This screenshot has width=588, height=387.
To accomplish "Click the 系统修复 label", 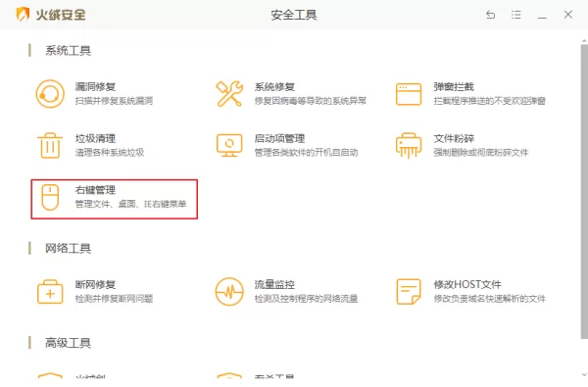I will [274, 86].
